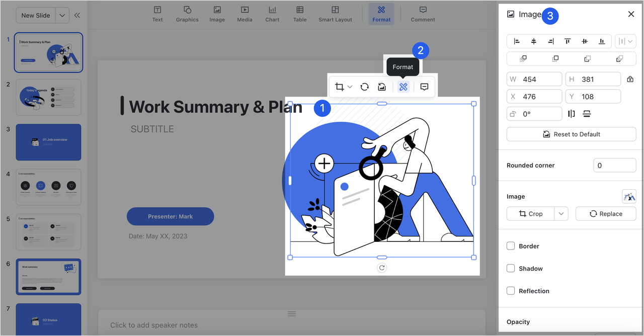Open the Smart Layout menu
This screenshot has width=644, height=336.
click(x=335, y=14)
